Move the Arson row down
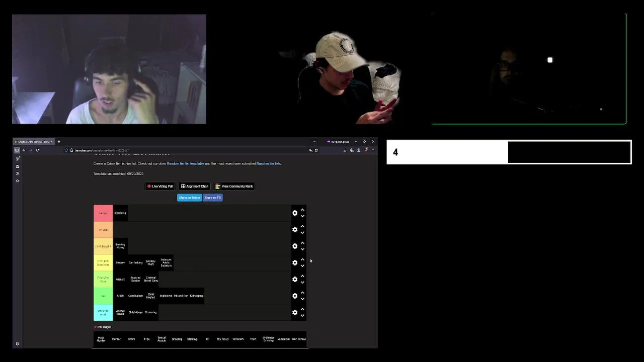Image resolution: width=644 pixels, height=362 pixels. coord(302,299)
